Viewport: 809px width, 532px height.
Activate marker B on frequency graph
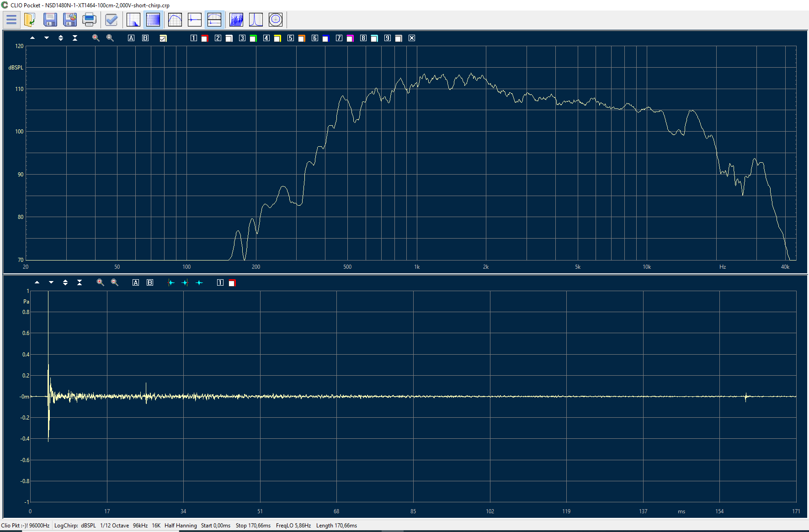tap(145, 38)
